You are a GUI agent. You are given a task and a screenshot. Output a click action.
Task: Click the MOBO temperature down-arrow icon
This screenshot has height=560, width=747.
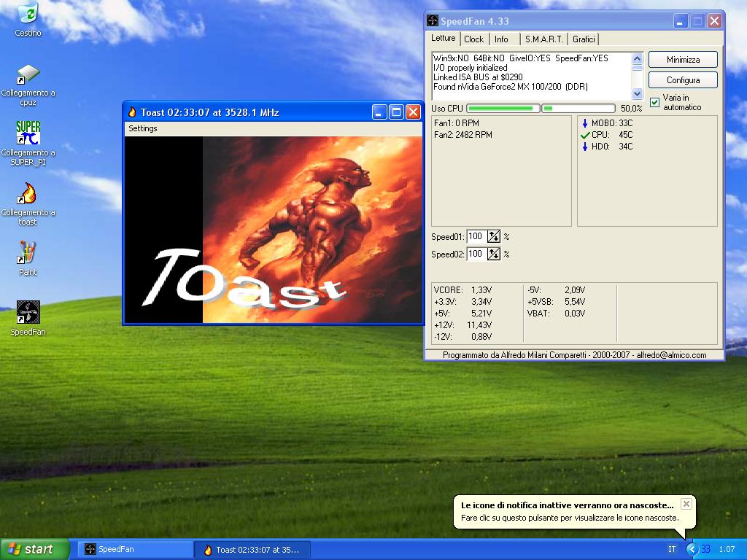click(585, 123)
